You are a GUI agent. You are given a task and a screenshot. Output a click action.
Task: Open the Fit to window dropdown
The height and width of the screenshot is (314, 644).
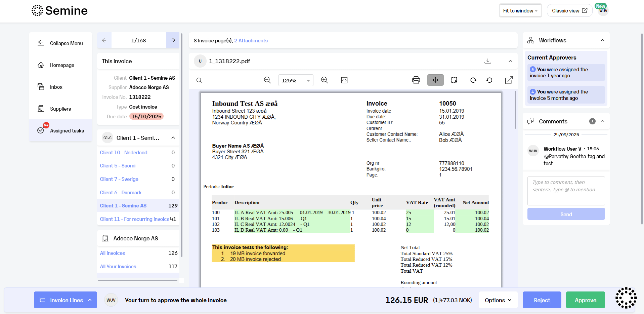point(520,10)
